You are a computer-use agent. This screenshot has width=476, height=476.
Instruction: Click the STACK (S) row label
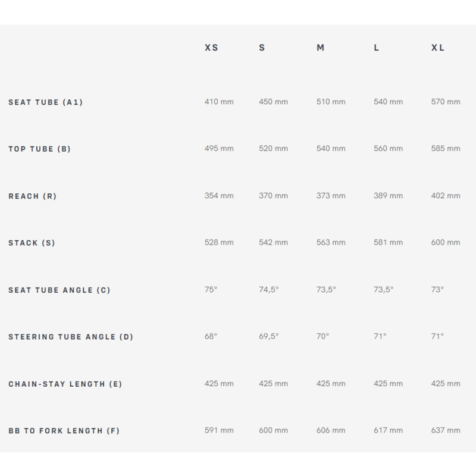[x=32, y=243]
